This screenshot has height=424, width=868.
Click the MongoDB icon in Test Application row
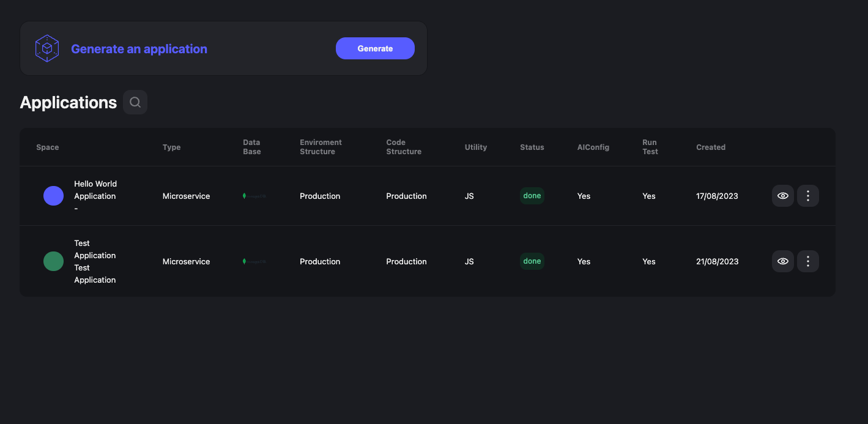tap(254, 262)
